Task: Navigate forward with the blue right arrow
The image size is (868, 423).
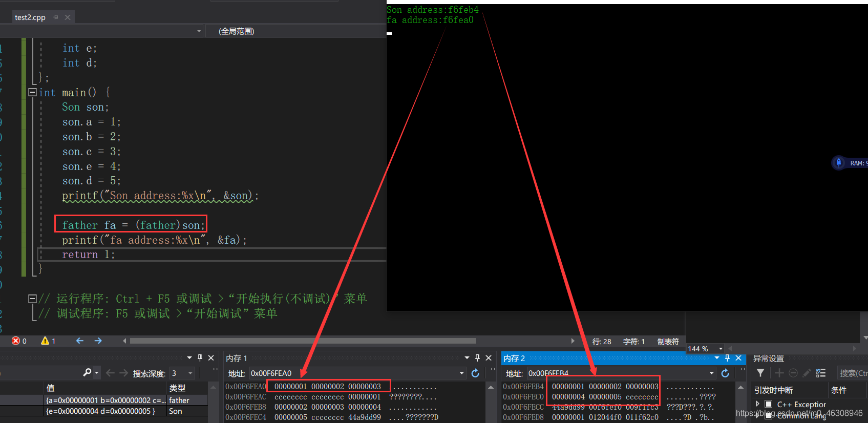Action: [98, 341]
